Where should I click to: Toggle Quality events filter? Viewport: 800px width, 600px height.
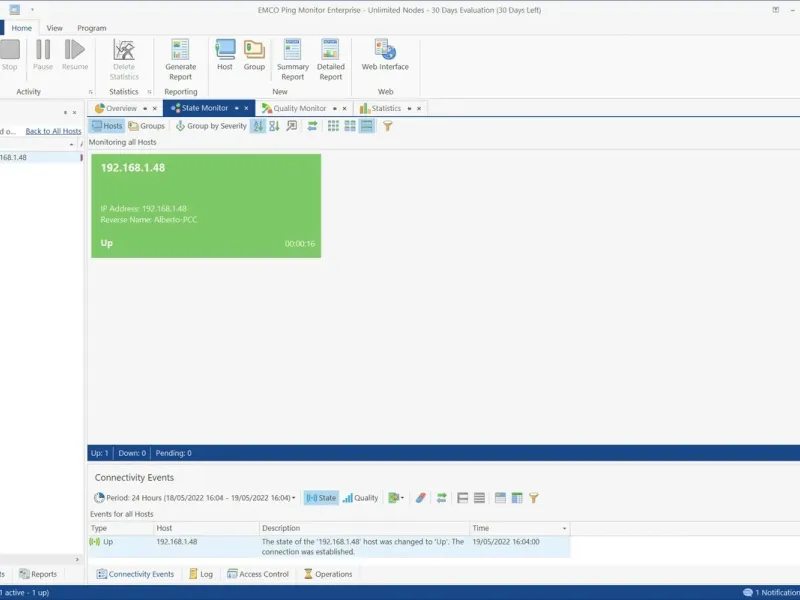coord(360,498)
